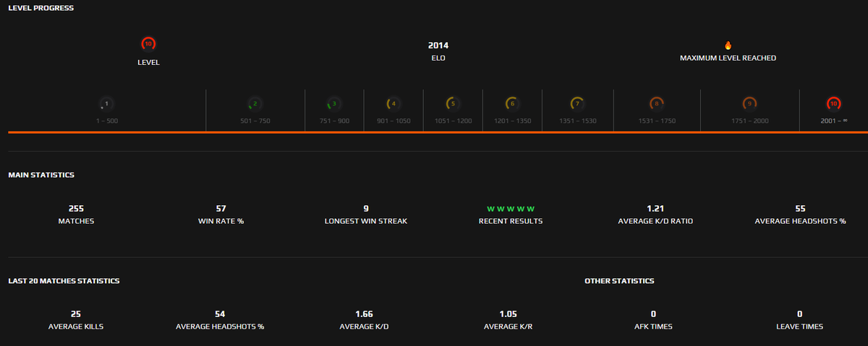This screenshot has height=346, width=868.
Task: Select the level 9 badge icon
Action: click(749, 104)
